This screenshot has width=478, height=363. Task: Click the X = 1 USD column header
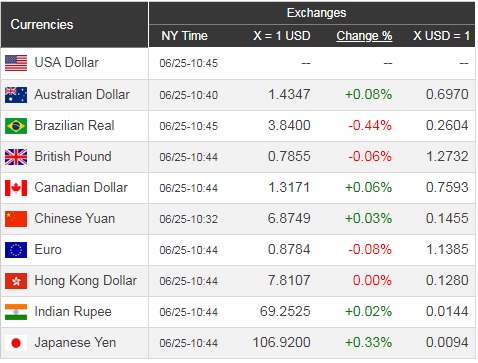(282, 36)
